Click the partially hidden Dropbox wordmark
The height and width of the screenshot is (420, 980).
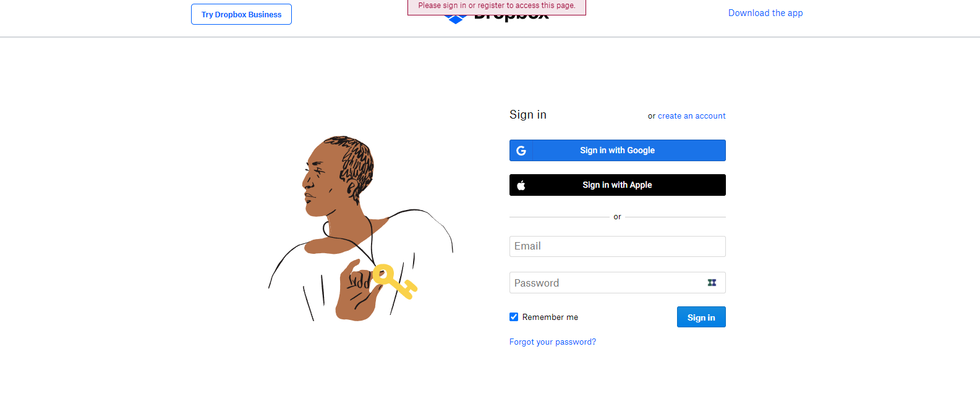pyautogui.click(x=511, y=19)
